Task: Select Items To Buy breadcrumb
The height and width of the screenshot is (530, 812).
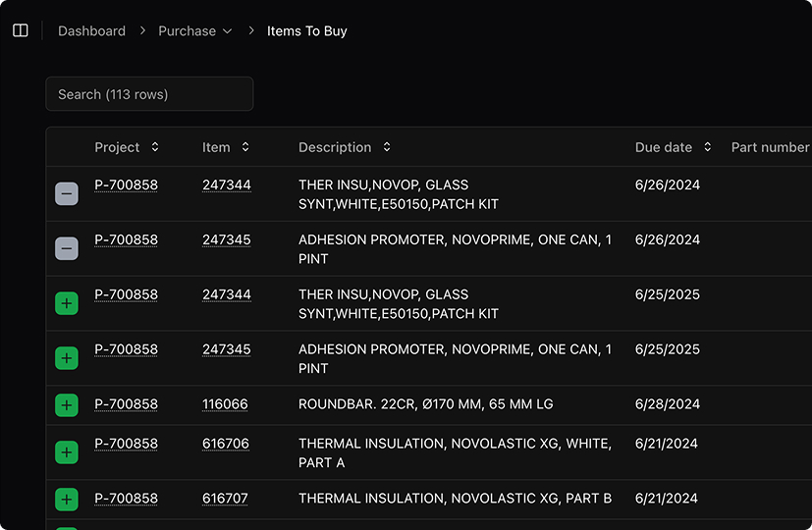Action: point(306,31)
